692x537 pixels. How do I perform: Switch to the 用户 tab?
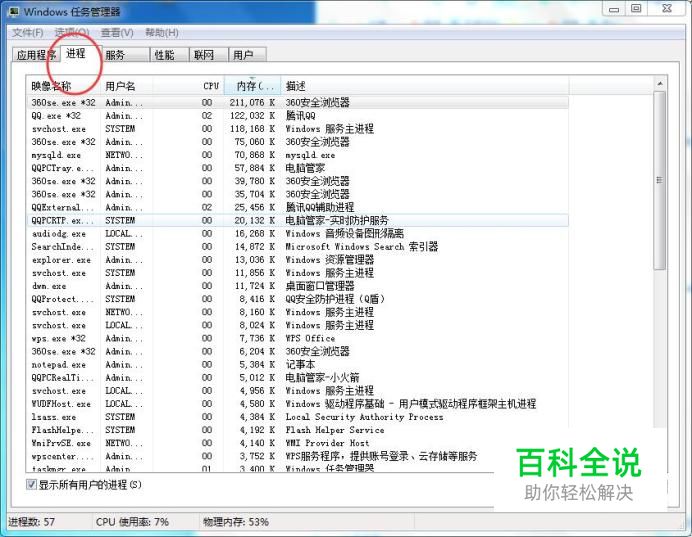coord(247,55)
